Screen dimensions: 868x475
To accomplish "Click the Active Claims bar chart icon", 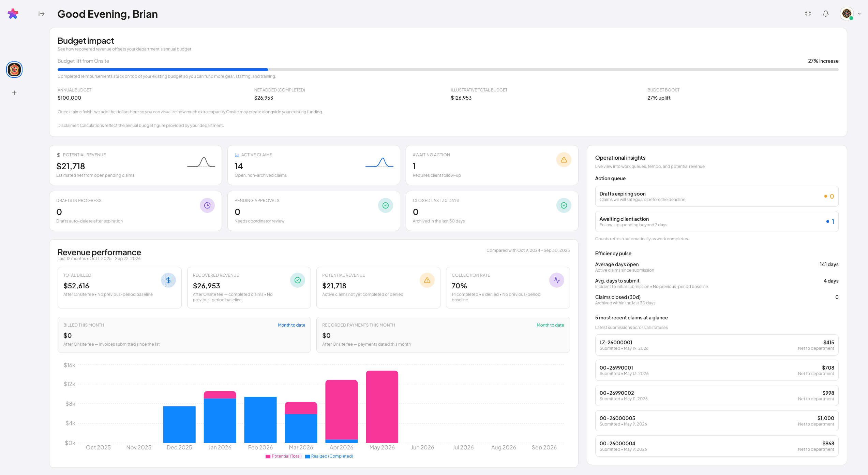I will (237, 155).
